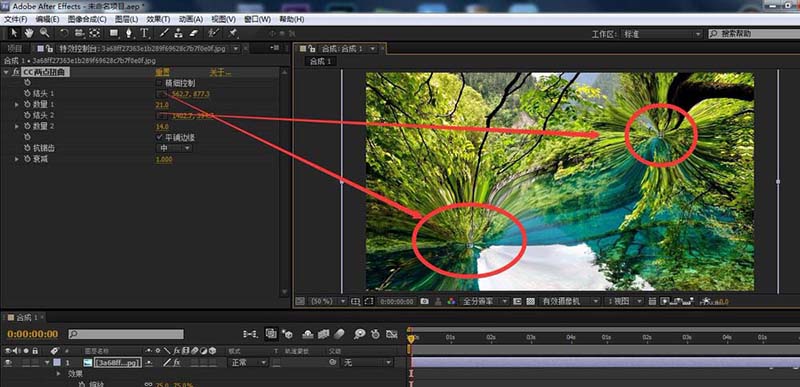Click the timeline graph editor icon

pyautogui.click(x=391, y=334)
